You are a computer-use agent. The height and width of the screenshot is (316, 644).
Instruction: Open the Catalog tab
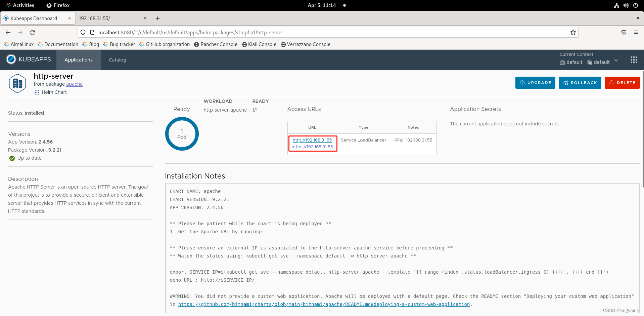tap(118, 60)
